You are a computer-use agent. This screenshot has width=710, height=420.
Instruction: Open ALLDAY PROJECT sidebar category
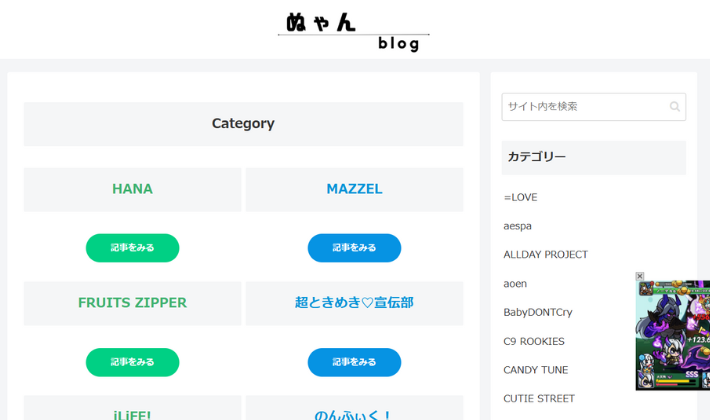tap(545, 255)
